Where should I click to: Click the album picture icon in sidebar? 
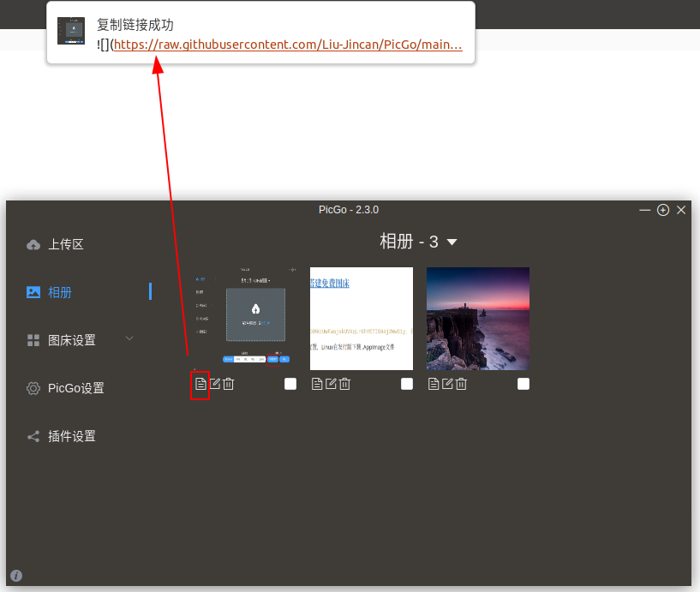(33, 292)
